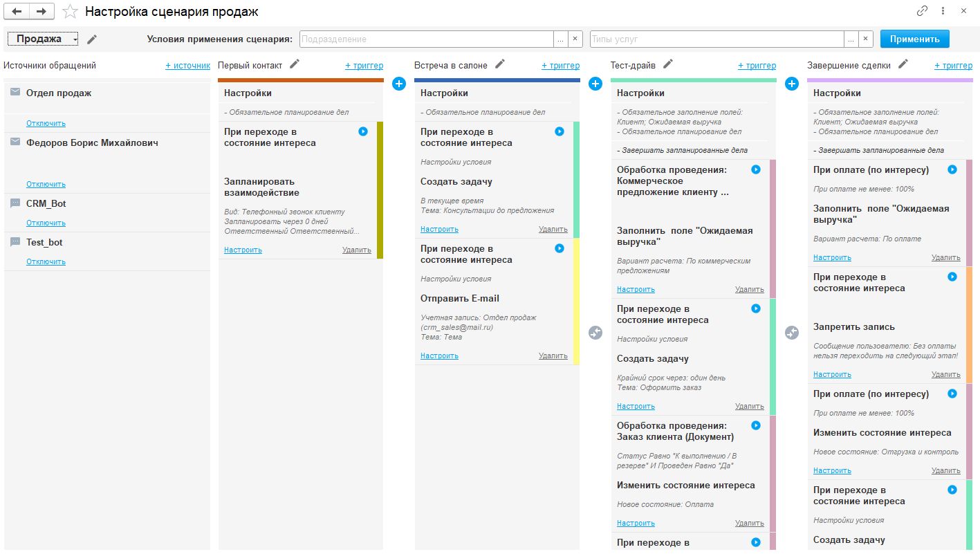The width and height of the screenshot is (980, 554).
Task: Click the favorites star icon
Action: tap(70, 11)
